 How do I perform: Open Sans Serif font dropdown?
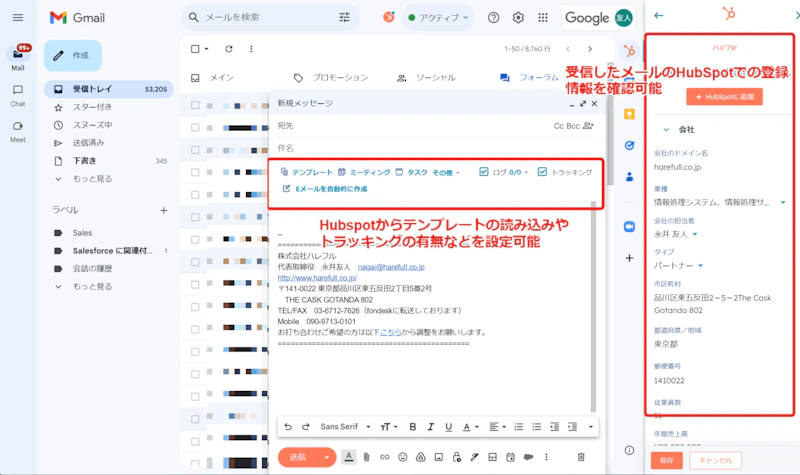(345, 427)
